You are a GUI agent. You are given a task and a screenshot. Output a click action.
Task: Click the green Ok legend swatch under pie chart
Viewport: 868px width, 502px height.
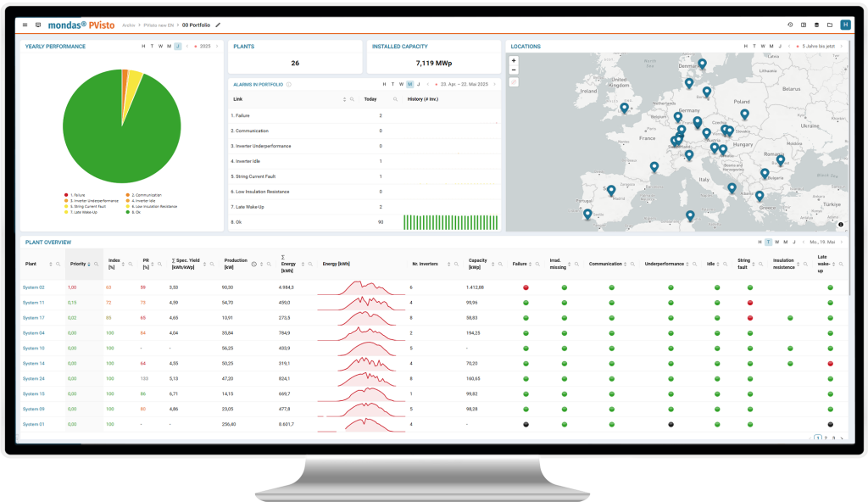coord(128,212)
